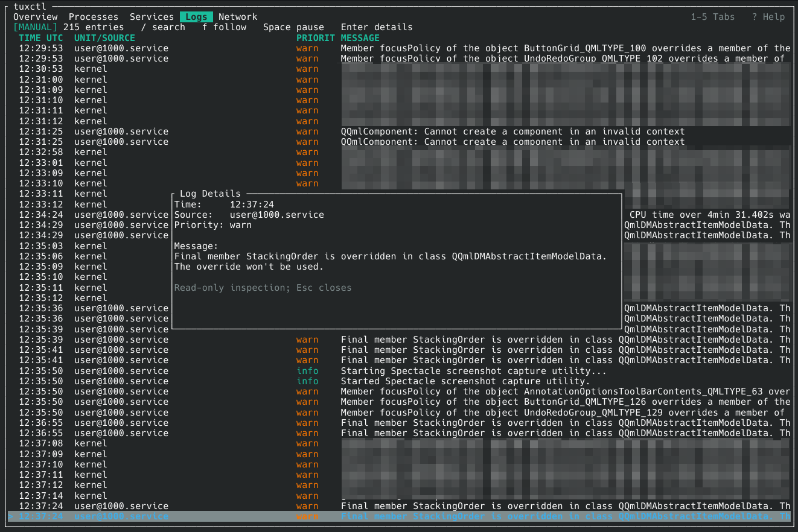Open the Processes tab
The image size is (798, 532).
(94, 17)
